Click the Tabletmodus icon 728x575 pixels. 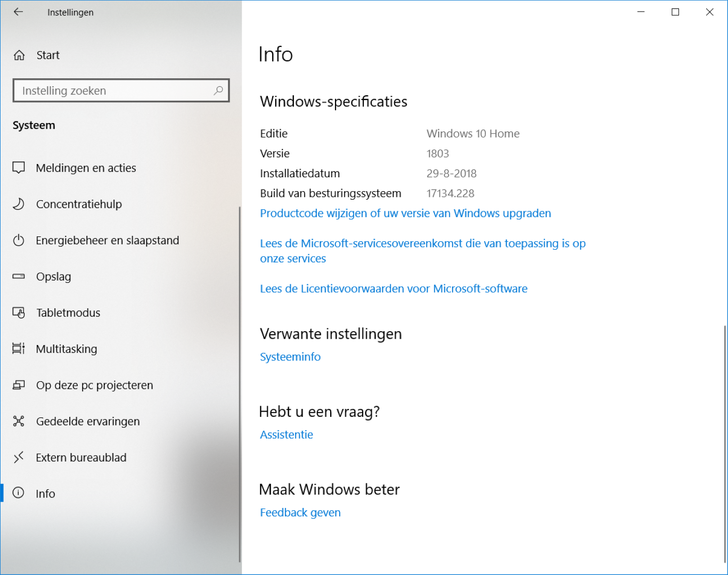(19, 313)
